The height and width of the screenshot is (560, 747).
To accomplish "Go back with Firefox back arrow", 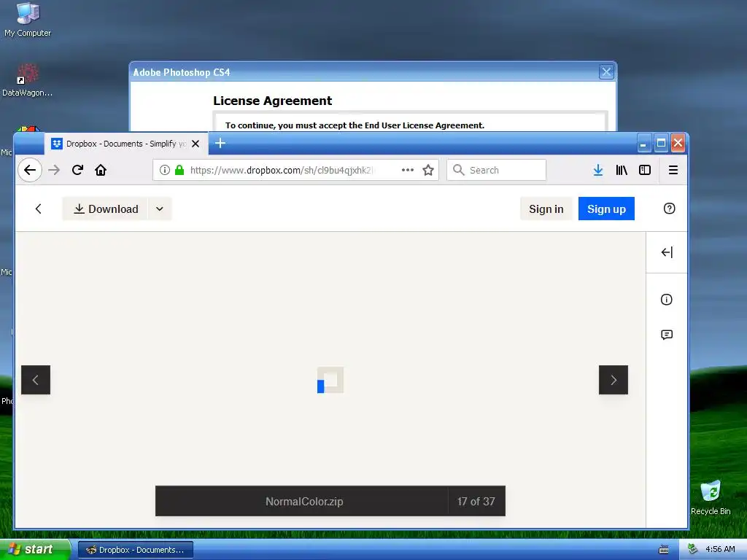I will 30,170.
